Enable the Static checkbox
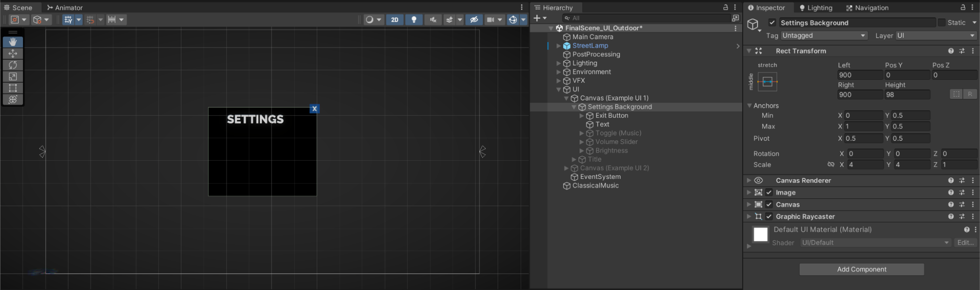The height and width of the screenshot is (290, 980). 941,23
